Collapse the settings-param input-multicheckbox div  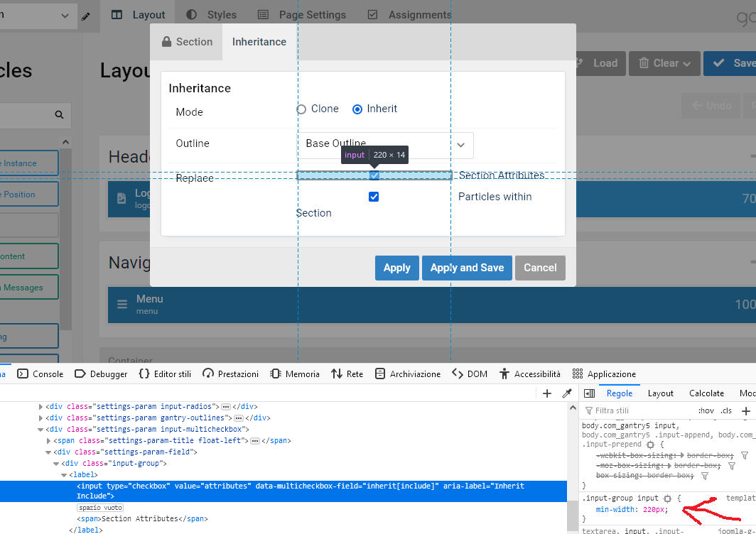tap(40, 430)
